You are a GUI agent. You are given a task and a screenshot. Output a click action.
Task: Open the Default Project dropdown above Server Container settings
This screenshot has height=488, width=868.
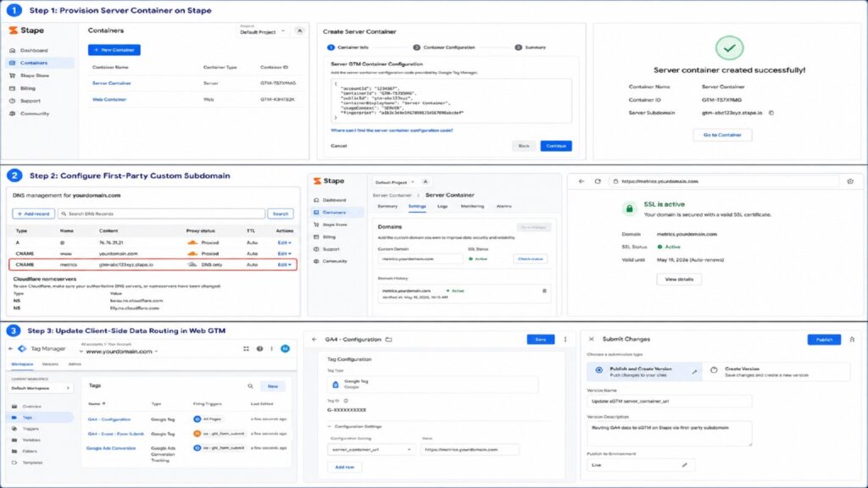(x=395, y=182)
